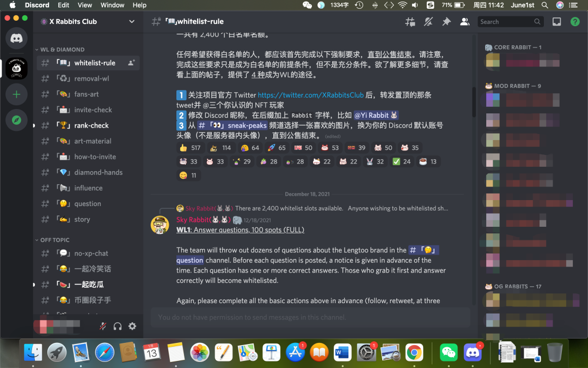The image size is (588, 368).
Task: Toggle the rocket reaction with 65
Action: pyautogui.click(x=277, y=148)
